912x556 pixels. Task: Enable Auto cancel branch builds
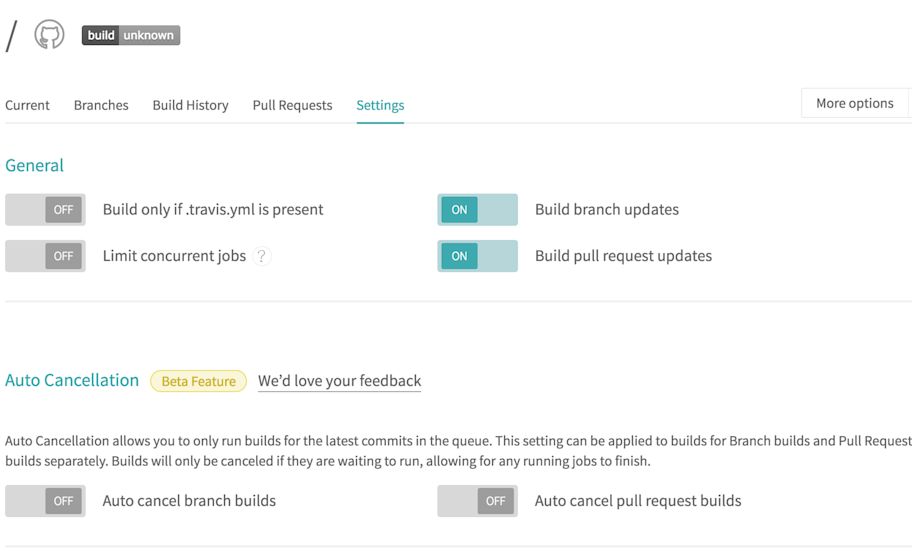[46, 501]
